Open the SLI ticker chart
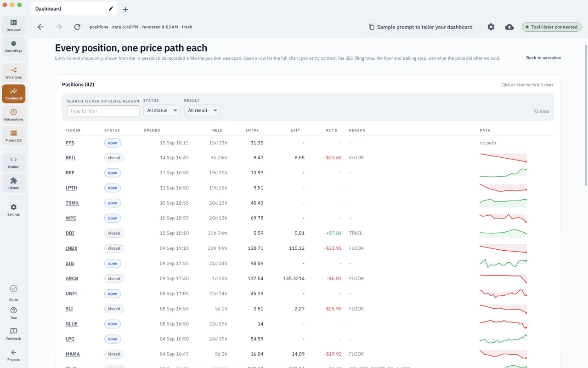The image size is (588, 368). click(x=69, y=309)
